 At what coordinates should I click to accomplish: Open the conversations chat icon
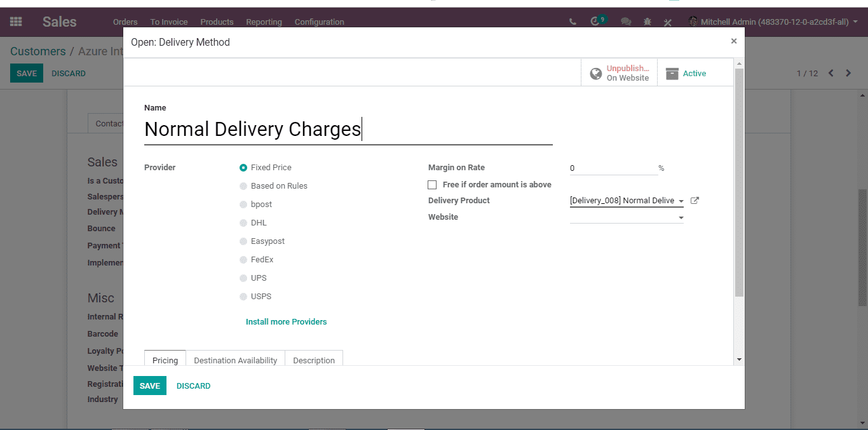pos(626,22)
